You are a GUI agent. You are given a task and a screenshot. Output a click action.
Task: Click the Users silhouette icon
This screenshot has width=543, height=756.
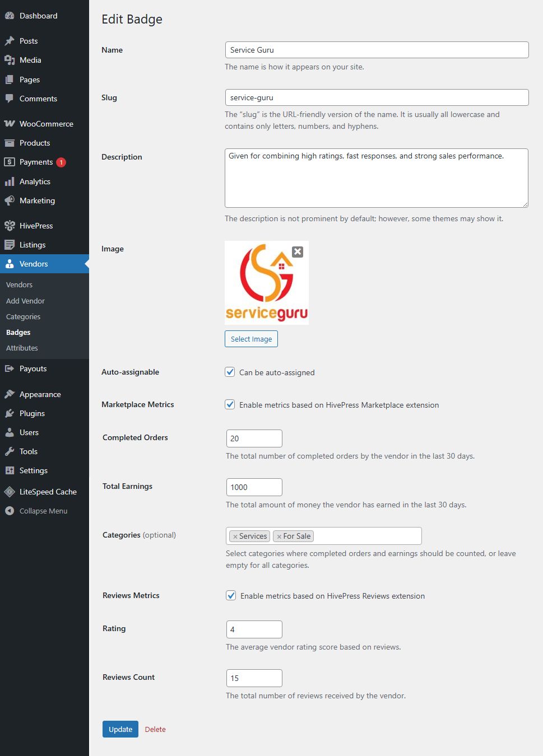(10, 432)
